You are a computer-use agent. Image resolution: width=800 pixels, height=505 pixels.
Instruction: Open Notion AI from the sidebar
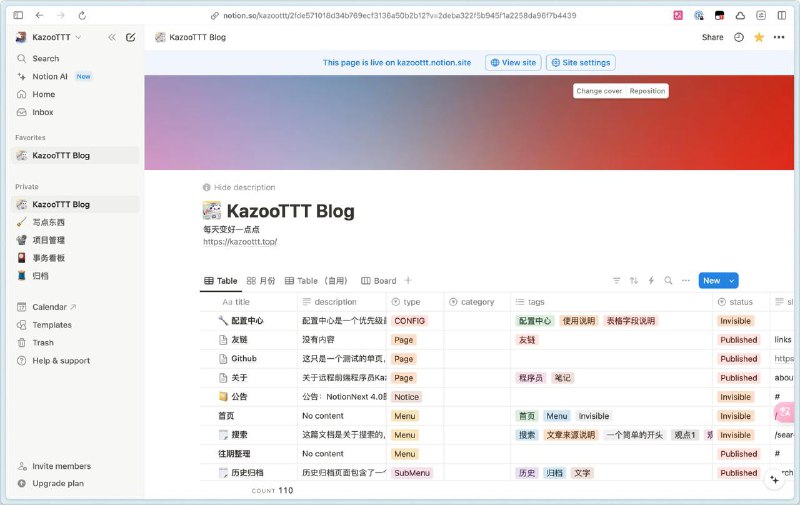click(x=75, y=77)
